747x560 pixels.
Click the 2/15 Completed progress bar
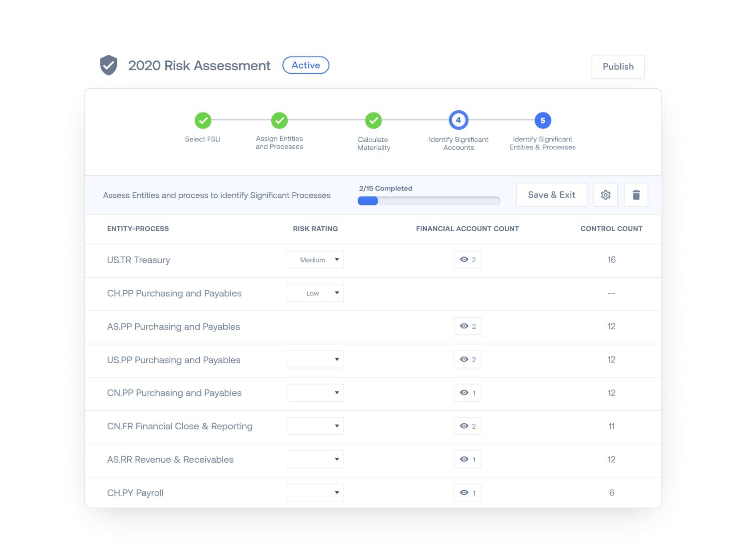click(429, 201)
